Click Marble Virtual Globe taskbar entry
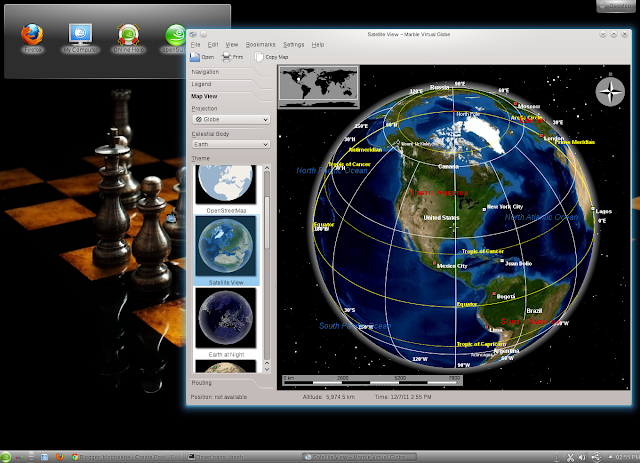 [x=360, y=457]
